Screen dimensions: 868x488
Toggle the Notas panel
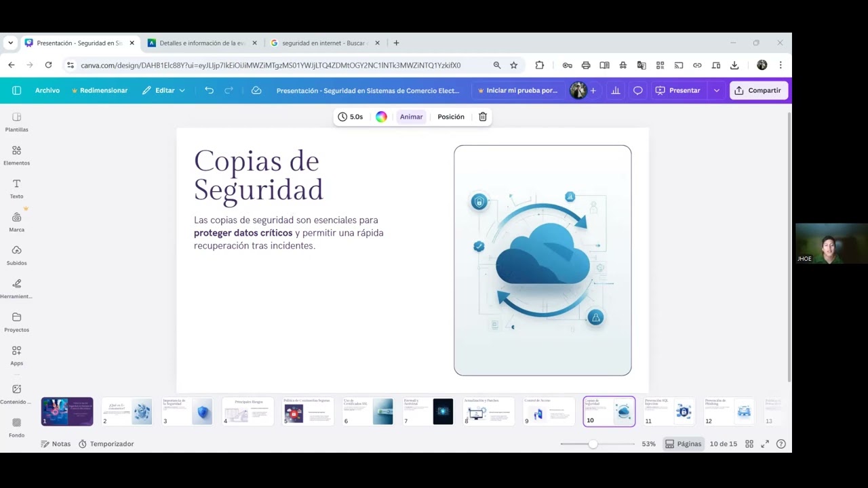pos(56,444)
